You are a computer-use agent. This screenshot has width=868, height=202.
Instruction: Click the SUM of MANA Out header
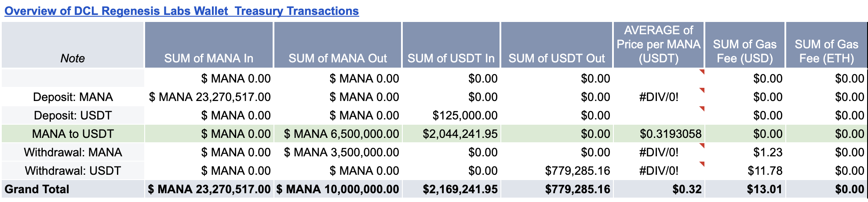[x=337, y=58]
